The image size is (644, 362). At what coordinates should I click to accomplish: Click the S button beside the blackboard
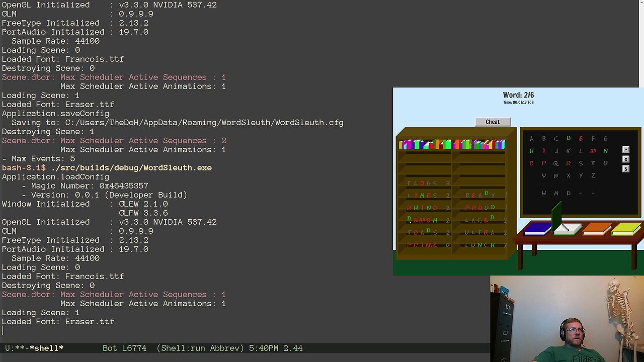click(x=626, y=169)
